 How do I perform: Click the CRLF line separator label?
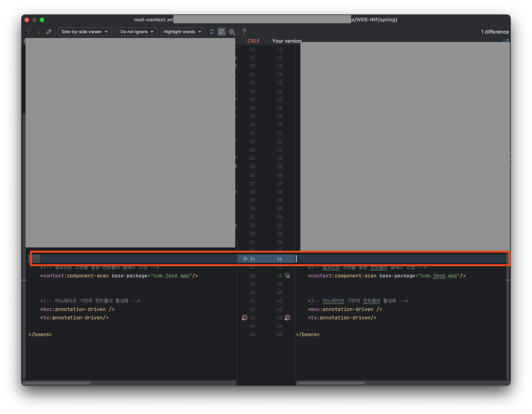point(254,41)
